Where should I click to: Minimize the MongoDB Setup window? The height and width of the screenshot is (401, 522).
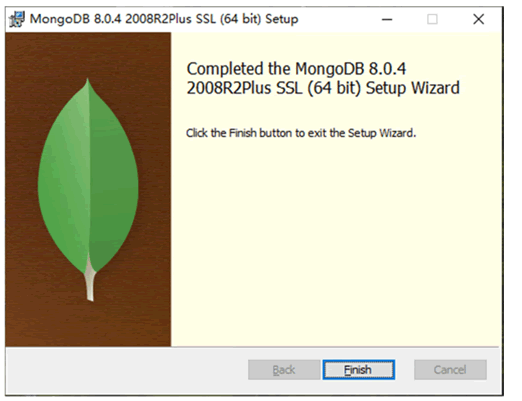click(387, 19)
